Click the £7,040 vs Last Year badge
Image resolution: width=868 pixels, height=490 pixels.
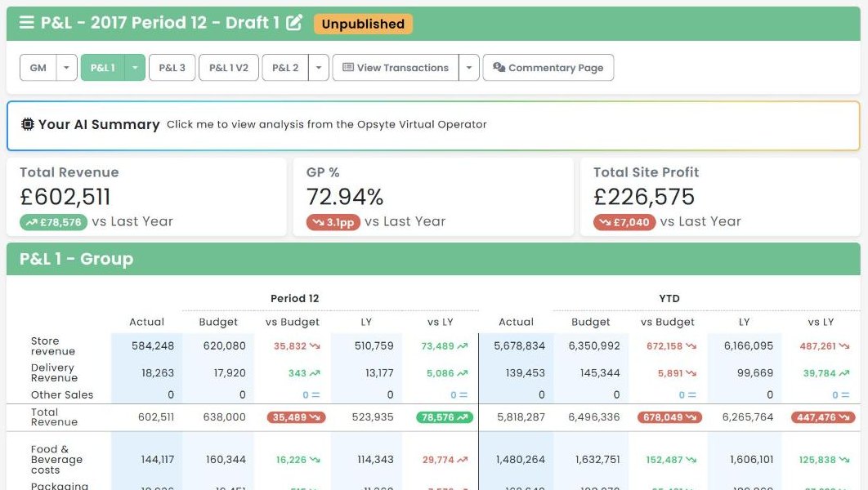624,222
